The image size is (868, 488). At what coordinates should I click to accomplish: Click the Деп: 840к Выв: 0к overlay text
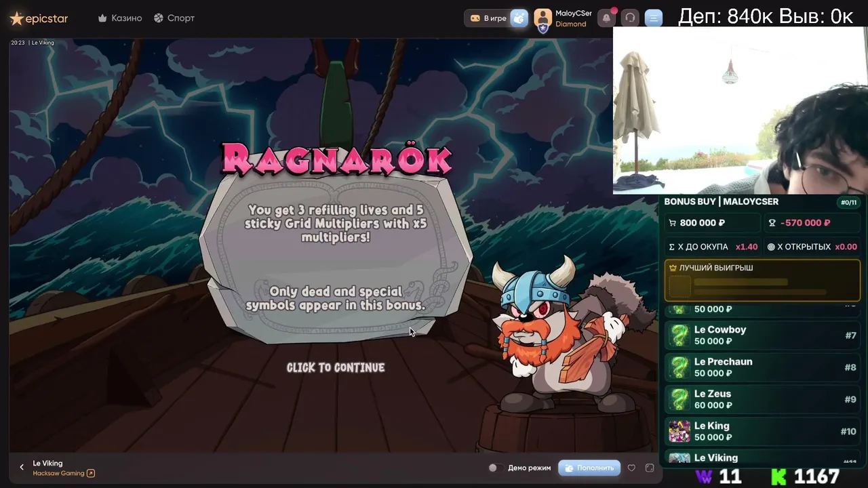tap(766, 16)
